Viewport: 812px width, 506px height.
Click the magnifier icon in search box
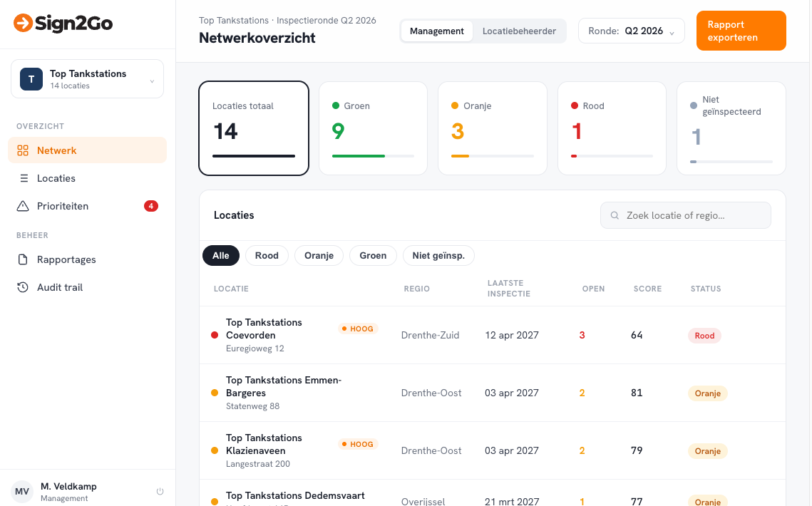click(x=615, y=215)
